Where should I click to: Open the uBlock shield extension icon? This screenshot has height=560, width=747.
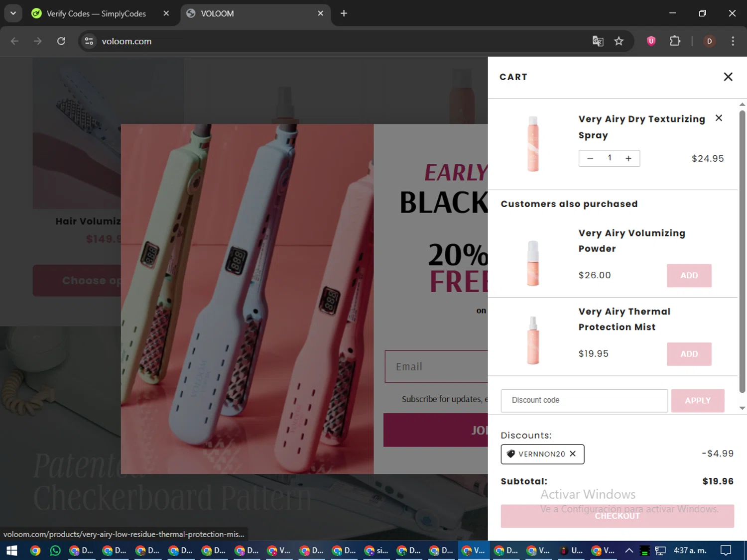(651, 41)
